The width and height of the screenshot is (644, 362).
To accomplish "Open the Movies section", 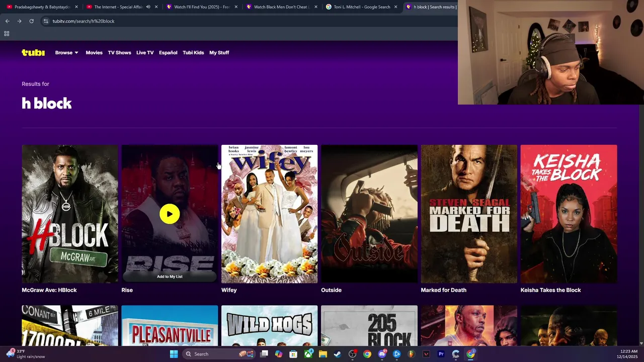I will 94,52.
